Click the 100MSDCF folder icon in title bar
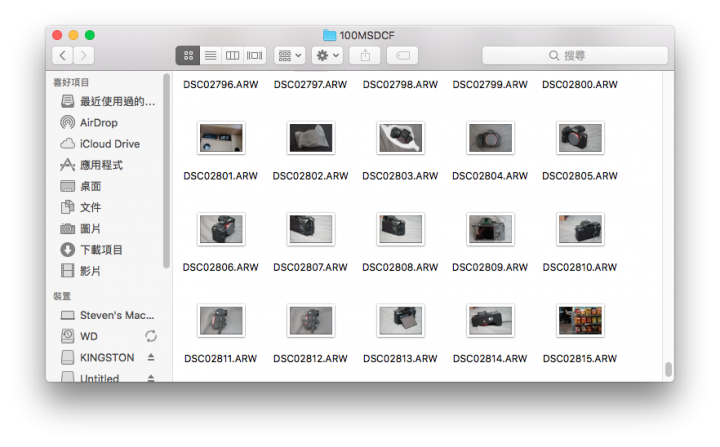Image resolution: width=720 pixels, height=447 pixels. (x=329, y=35)
